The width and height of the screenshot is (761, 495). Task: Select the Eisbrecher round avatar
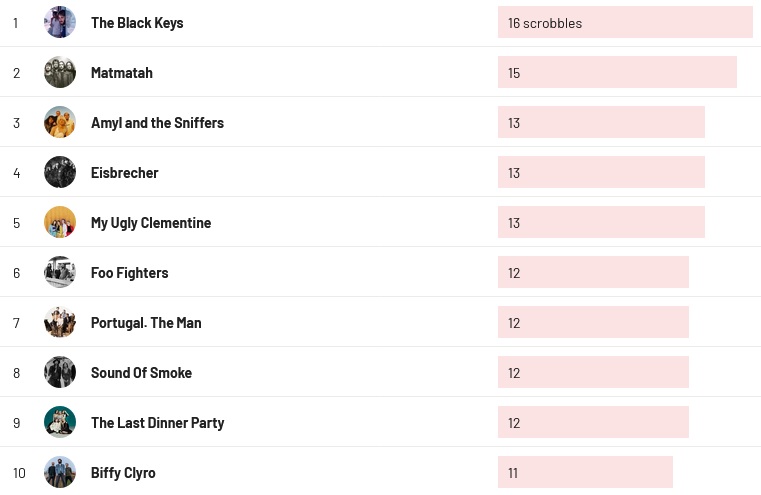[x=60, y=172]
